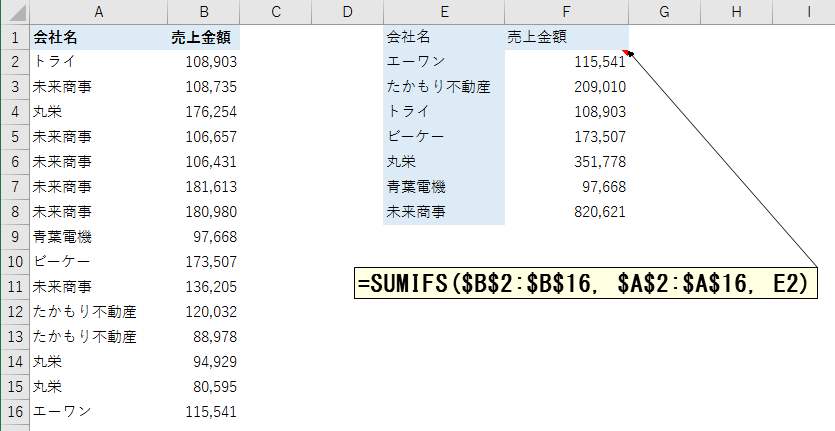Image resolution: width=835 pixels, height=431 pixels.
Task: Click cell B8 value 180,980
Action: point(203,212)
